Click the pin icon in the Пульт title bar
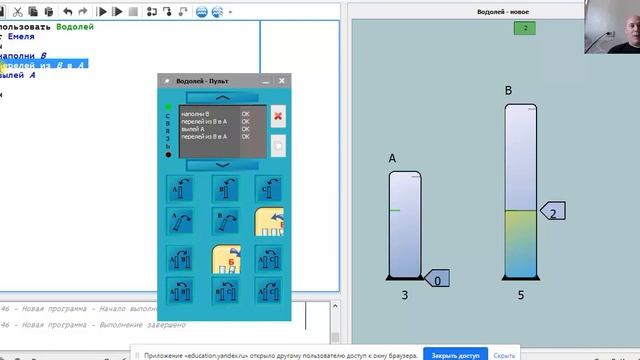Screen dimensions: 640x360 click(167, 81)
